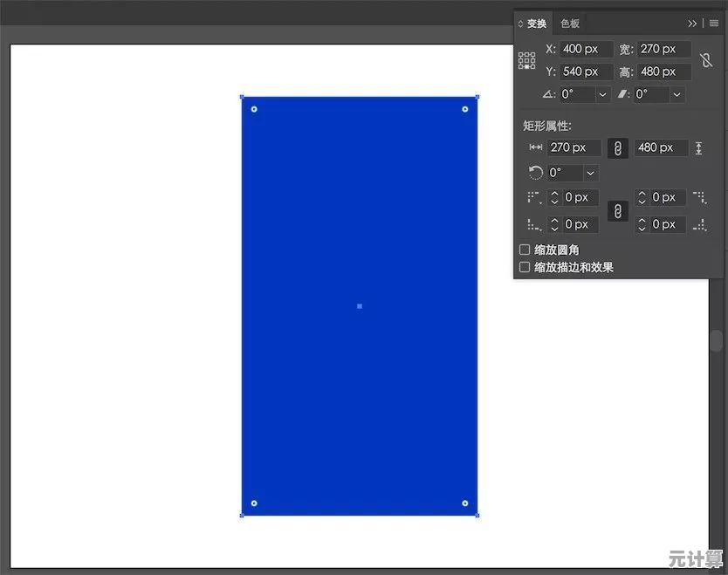Click the X position input field
Image resolution: width=728 pixels, height=575 pixels.
click(x=585, y=50)
